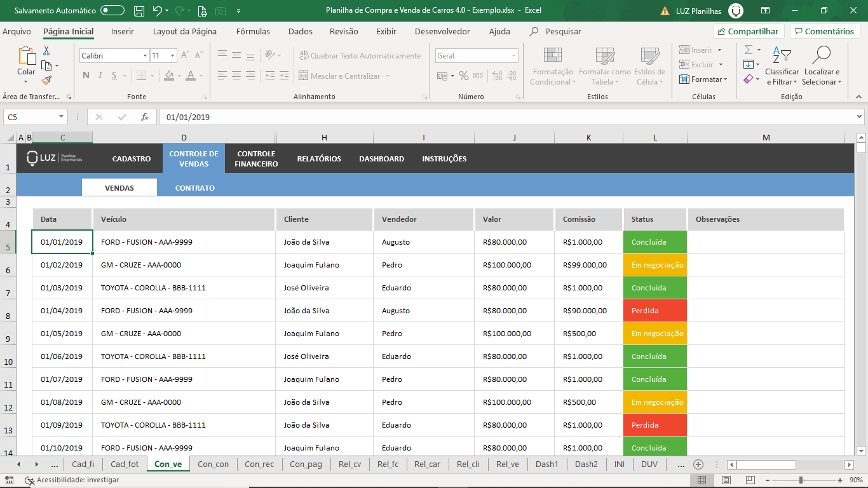Click the font color A icon
Viewport: 868px width, 488px height.
(191, 76)
